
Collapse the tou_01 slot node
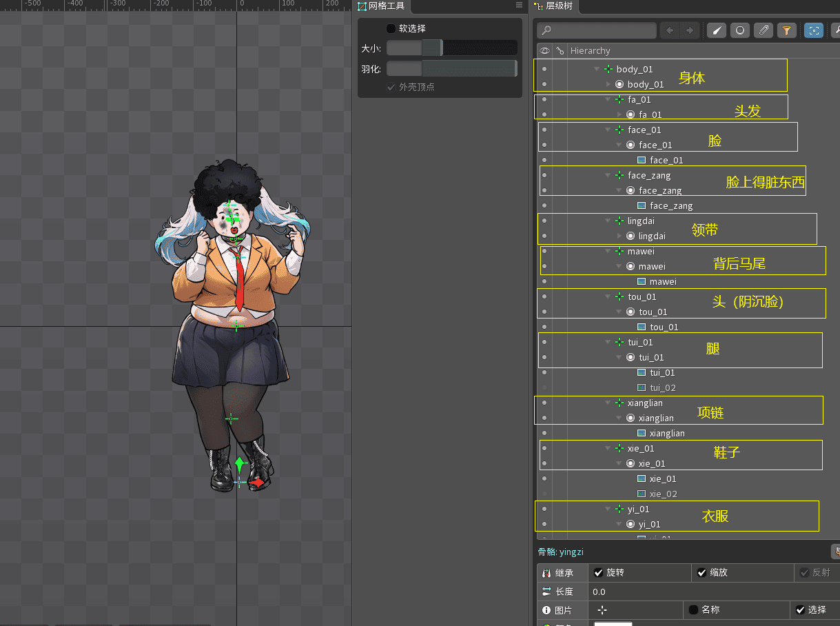tap(619, 312)
